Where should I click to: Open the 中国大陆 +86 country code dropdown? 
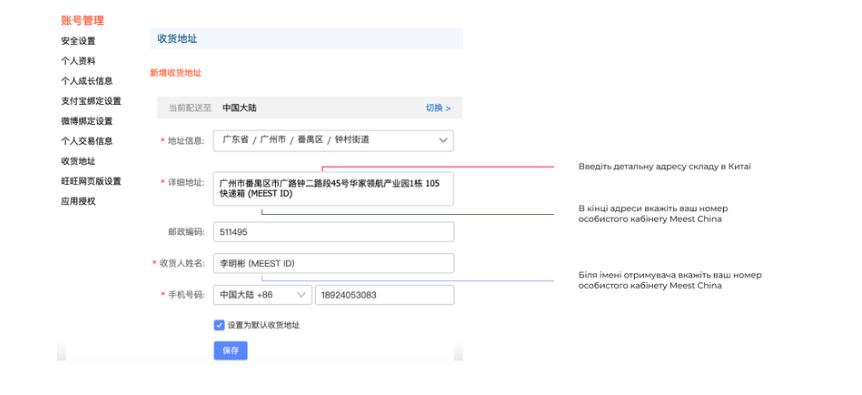click(262, 295)
